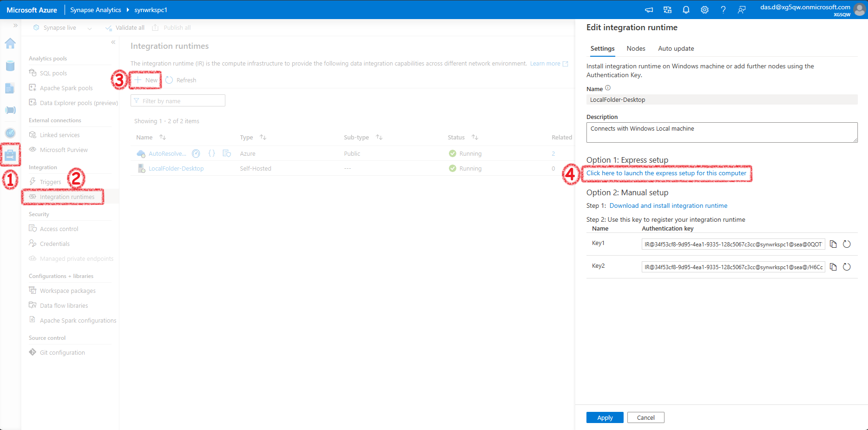The image size is (868, 430).
Task: Regenerate Key1 authentication key
Action: tap(847, 244)
